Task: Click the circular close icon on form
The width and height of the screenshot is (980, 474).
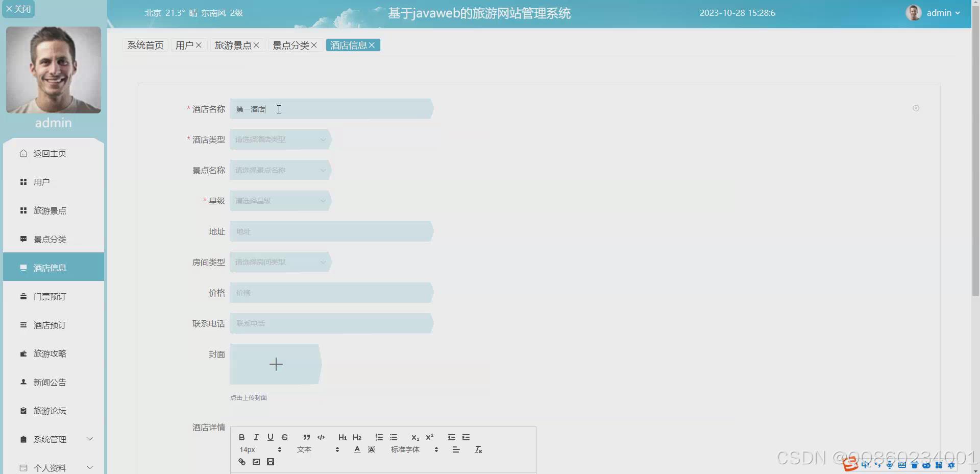Action: [x=916, y=108]
